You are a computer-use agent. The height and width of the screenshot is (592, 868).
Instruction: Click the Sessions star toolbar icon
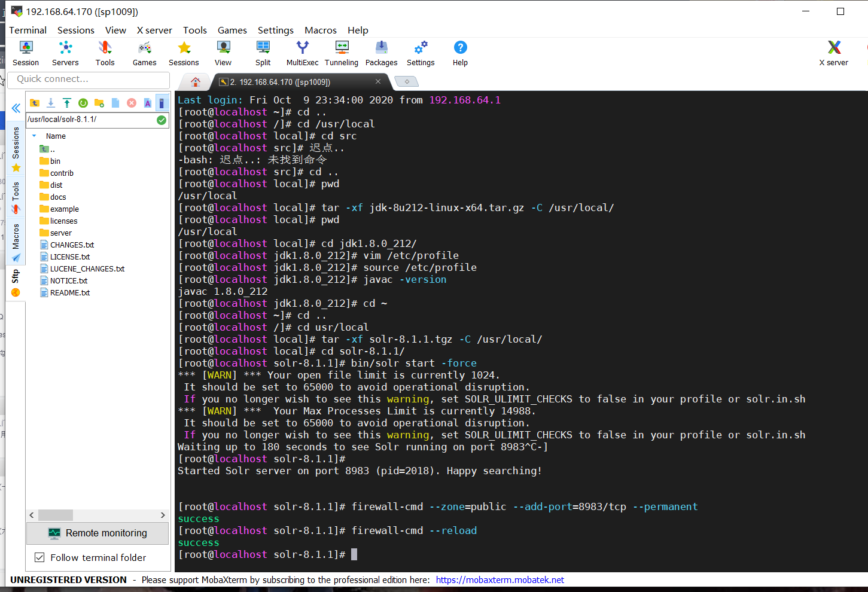pos(184,53)
